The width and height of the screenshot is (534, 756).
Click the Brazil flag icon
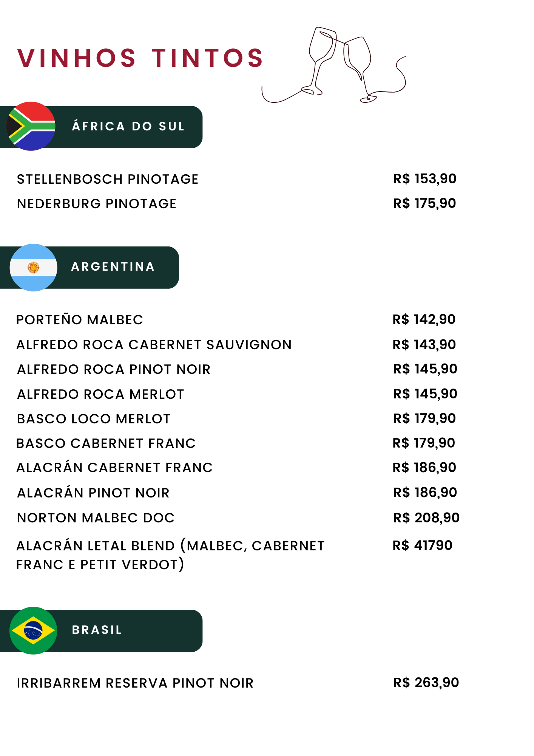point(33,631)
